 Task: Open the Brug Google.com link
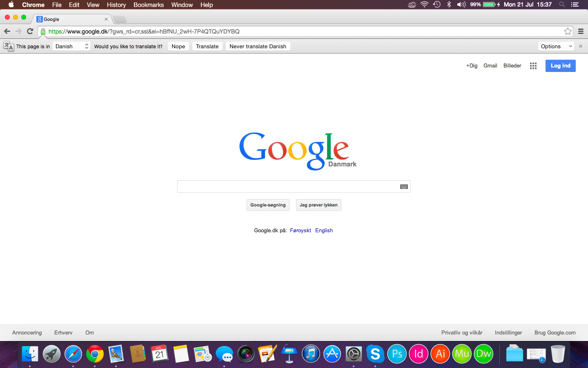555,332
